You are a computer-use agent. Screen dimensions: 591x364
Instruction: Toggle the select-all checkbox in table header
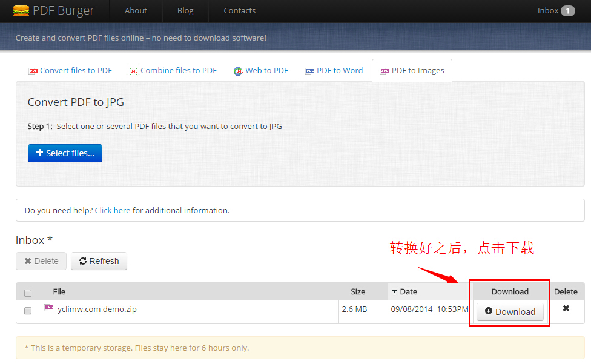point(28,293)
